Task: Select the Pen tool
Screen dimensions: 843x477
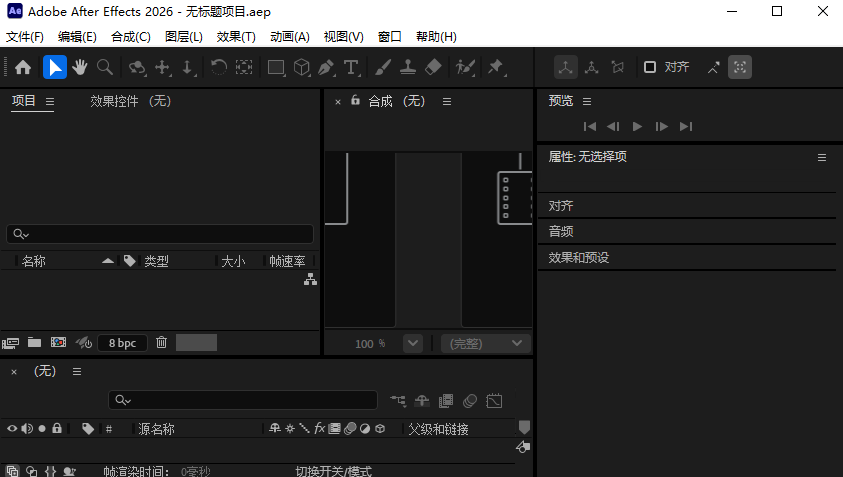Action: (326, 67)
